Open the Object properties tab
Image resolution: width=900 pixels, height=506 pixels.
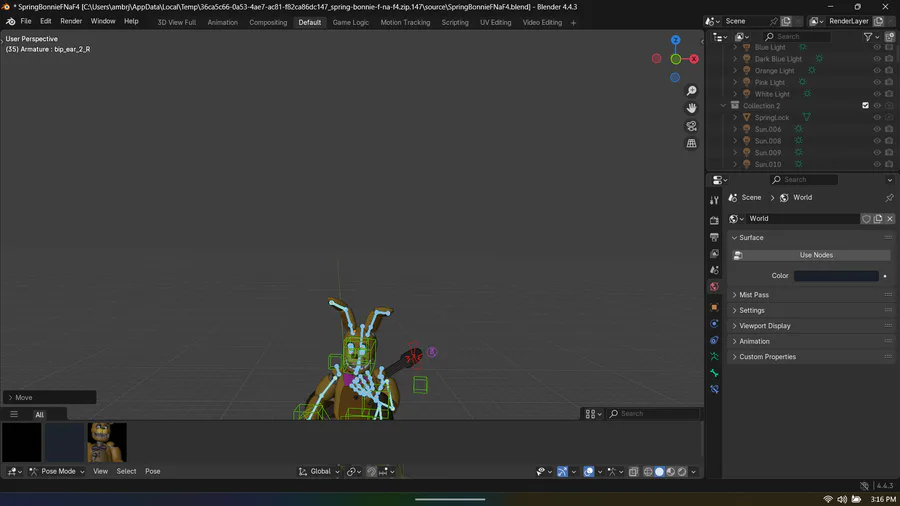[714, 307]
